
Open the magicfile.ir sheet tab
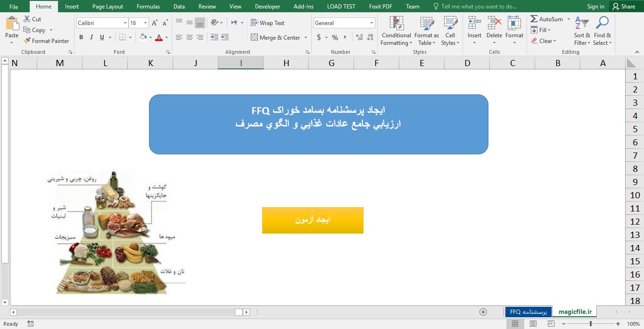click(575, 312)
